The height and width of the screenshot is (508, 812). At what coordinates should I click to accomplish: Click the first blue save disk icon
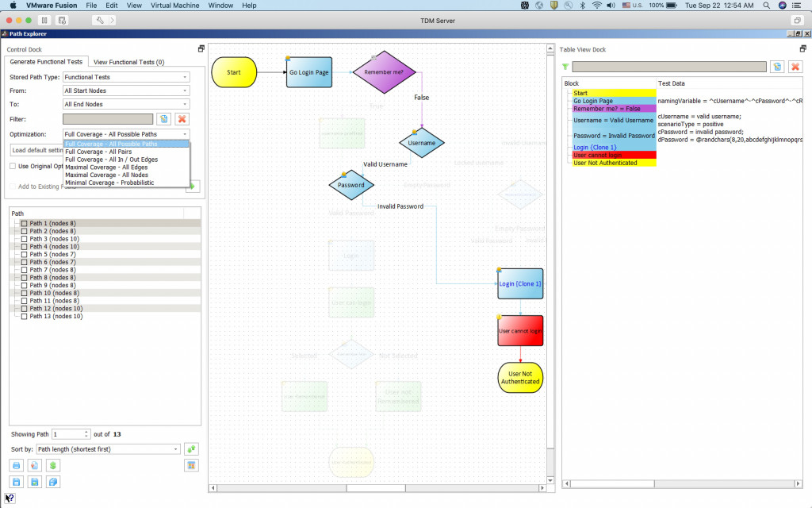click(16, 482)
